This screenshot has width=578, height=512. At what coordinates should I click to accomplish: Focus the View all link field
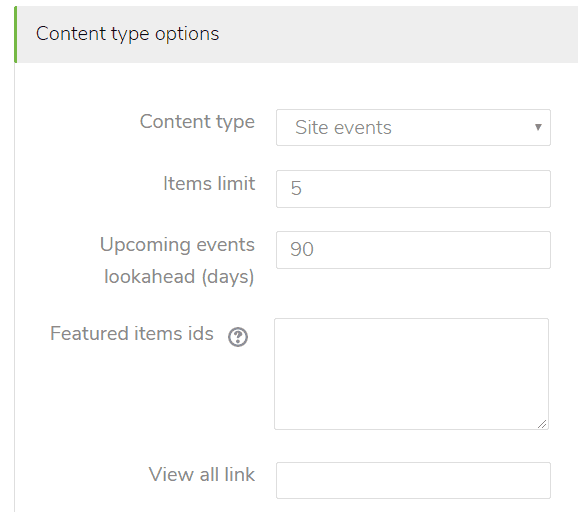click(413, 480)
